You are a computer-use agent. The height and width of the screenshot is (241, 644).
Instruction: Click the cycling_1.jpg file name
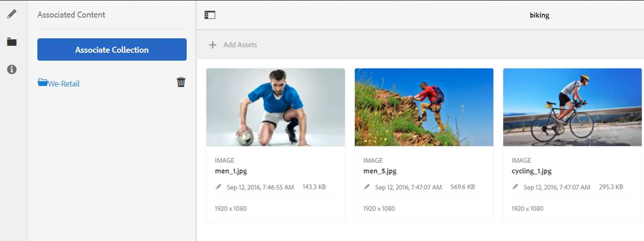pyautogui.click(x=532, y=171)
